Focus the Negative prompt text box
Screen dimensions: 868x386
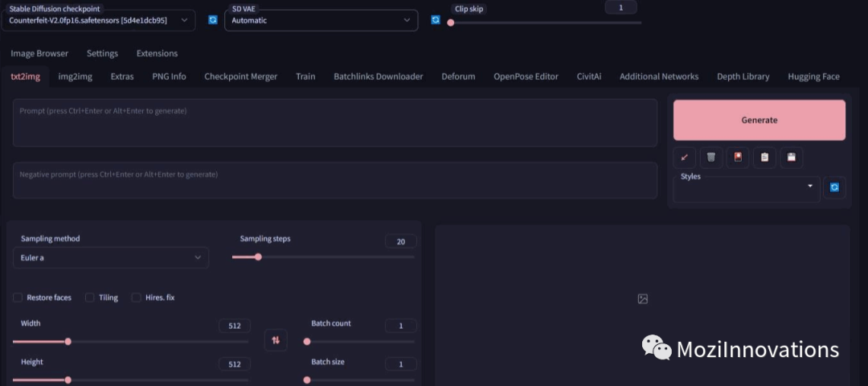(x=335, y=180)
